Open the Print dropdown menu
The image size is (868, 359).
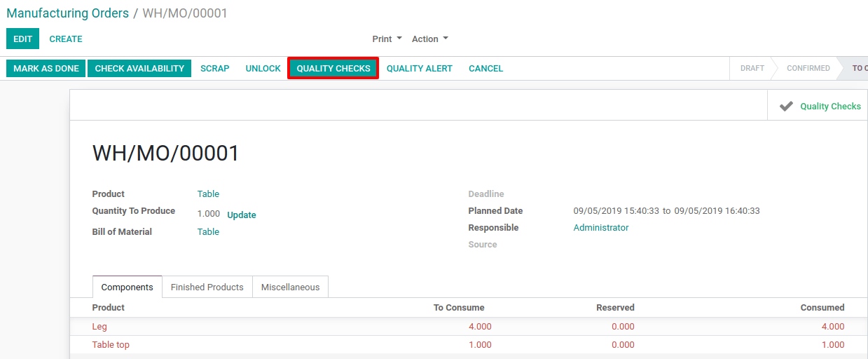coord(387,39)
